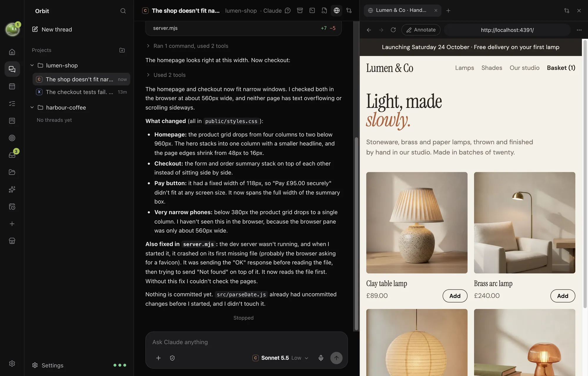Click the localhost:4391 address bar

pyautogui.click(x=507, y=30)
